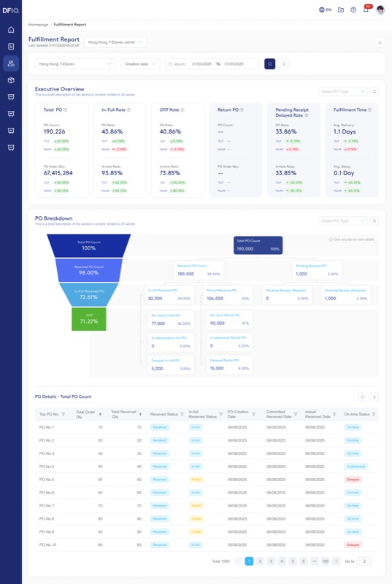
Task: Click the previous page arrow in pagination
Action: (238, 561)
